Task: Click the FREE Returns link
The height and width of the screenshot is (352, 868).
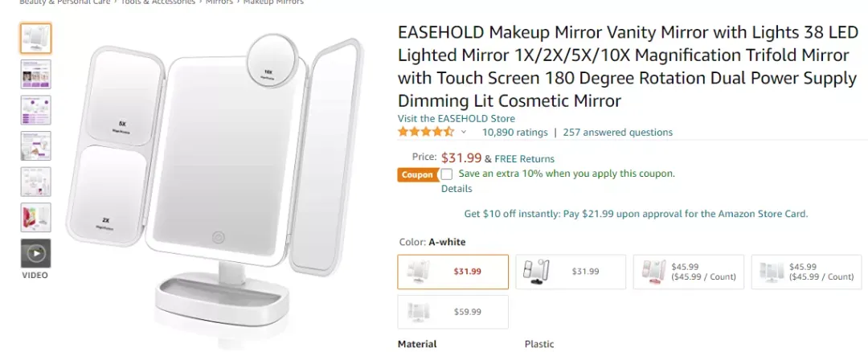Action: click(524, 159)
